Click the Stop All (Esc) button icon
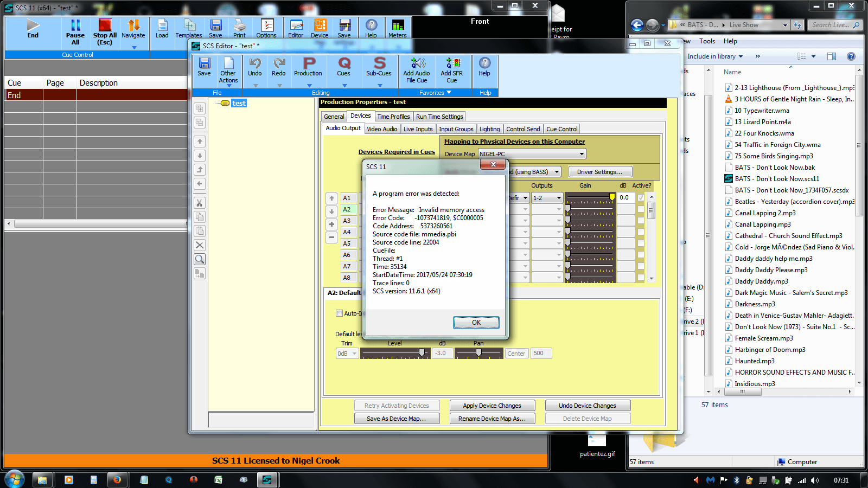 105,25
